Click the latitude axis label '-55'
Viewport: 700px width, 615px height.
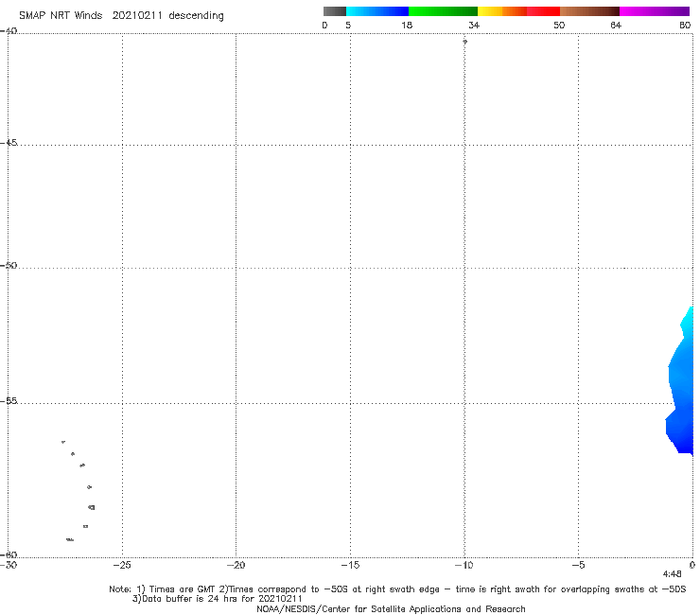9,400
